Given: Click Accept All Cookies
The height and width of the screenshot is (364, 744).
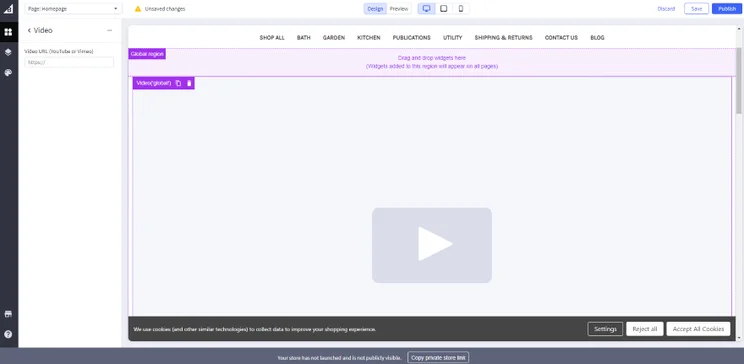Looking at the screenshot, I should point(698,329).
